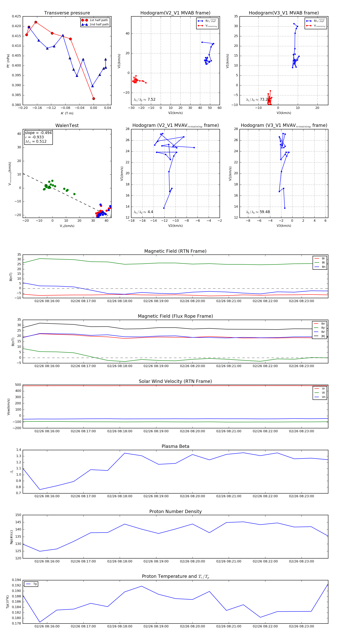Click the 'Vsw(km/s)' y-axis label
This screenshot has height=644, width=351.
[x=9, y=407]
